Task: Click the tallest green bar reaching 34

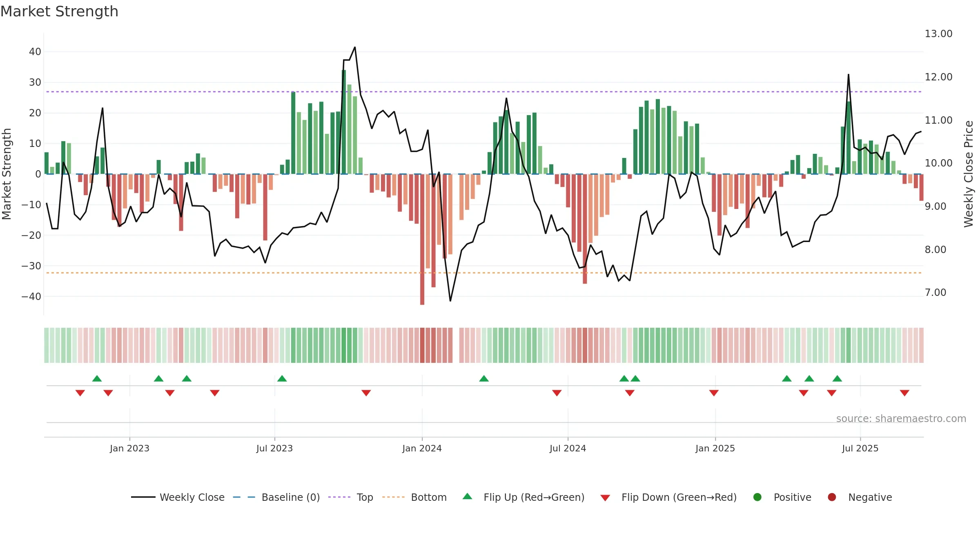Action: tap(344, 122)
